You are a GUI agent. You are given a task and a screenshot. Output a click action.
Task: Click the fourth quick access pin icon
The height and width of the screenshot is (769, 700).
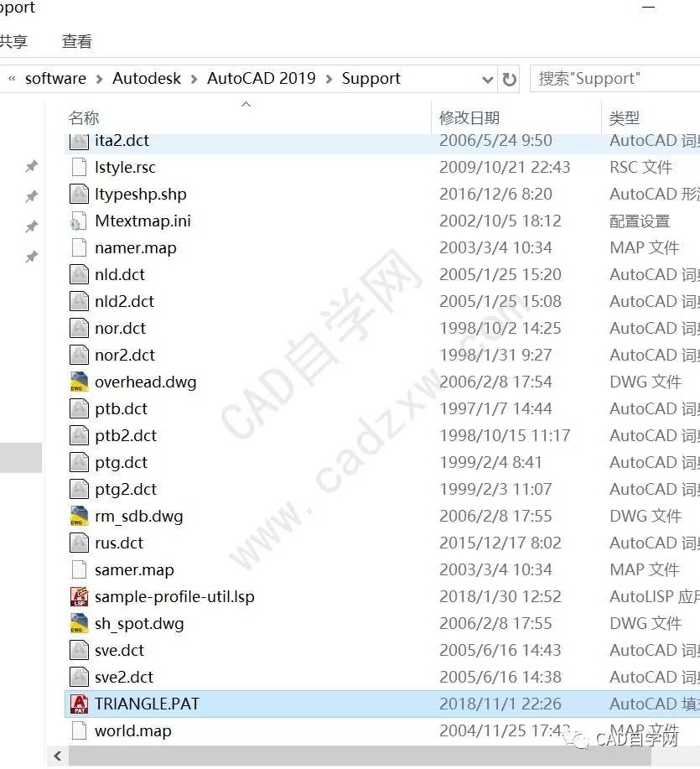32,257
